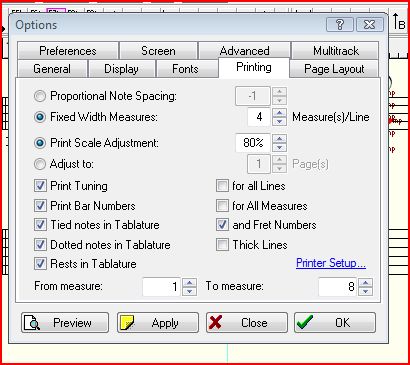Decrease Print Scale Adjustment percentage
This screenshot has width=410, height=365.
[x=279, y=147]
